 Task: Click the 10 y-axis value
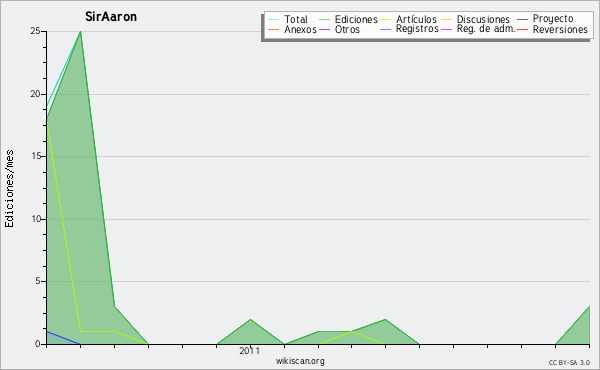(36, 219)
